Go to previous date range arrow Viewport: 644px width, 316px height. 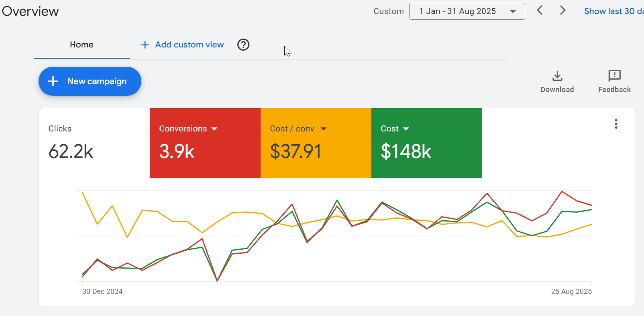[540, 10]
